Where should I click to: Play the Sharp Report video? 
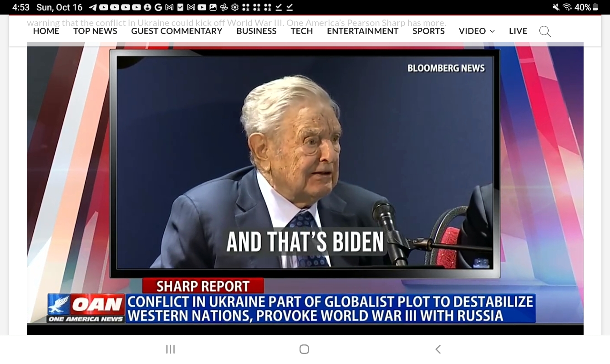(x=305, y=189)
